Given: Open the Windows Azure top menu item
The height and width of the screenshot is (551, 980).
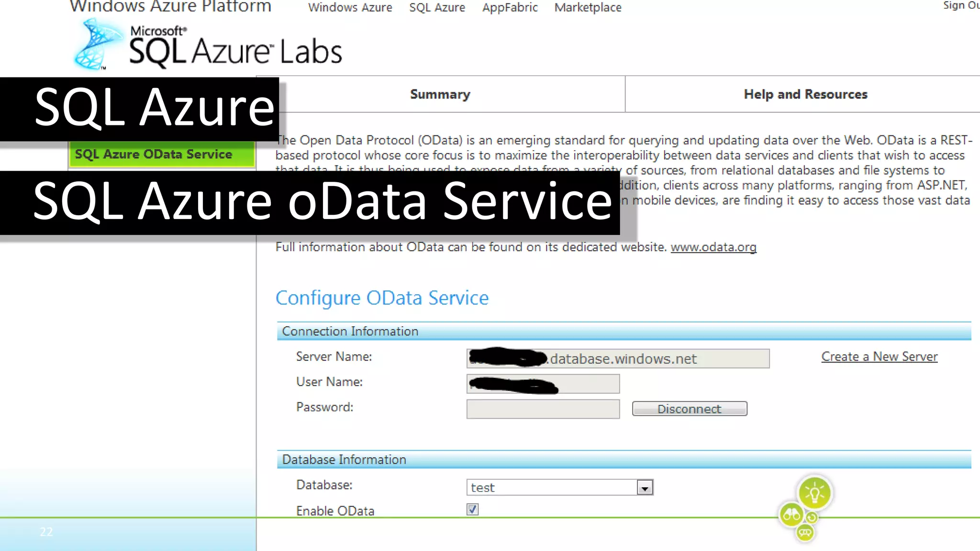Looking at the screenshot, I should (350, 8).
